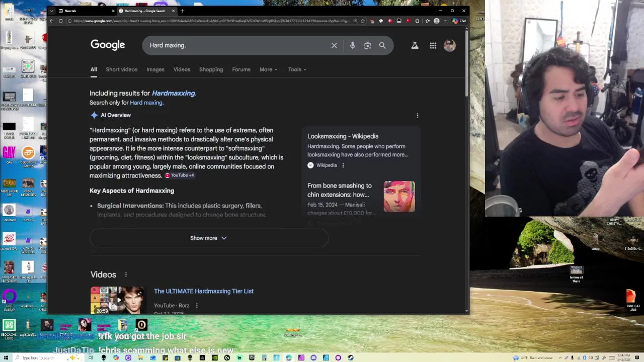Open Google Lens image search
This screenshot has width=644, height=362.
point(368,45)
